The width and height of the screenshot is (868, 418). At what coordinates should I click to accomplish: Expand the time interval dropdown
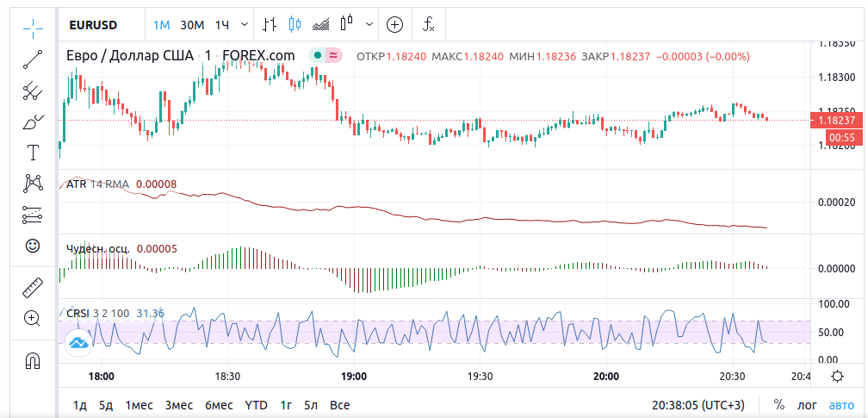coord(246,25)
